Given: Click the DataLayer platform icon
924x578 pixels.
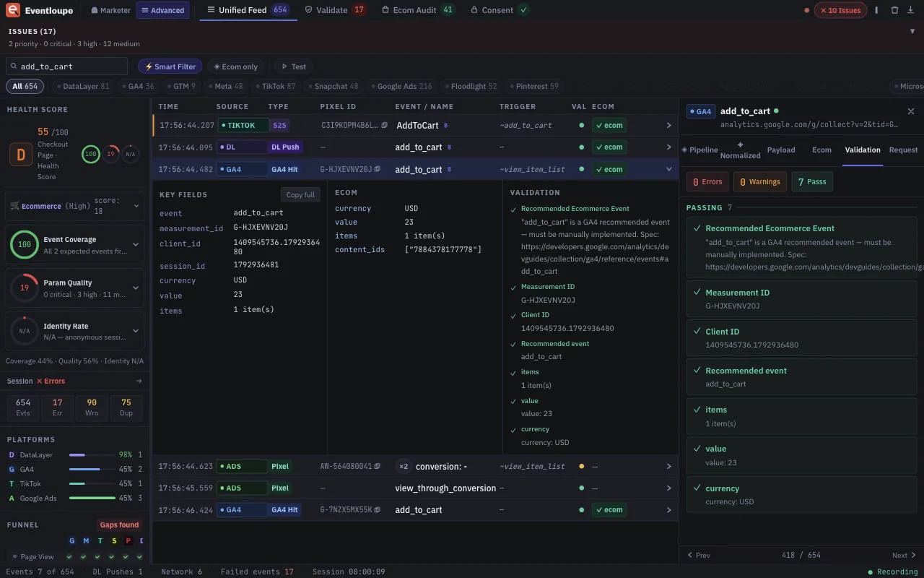Looking at the screenshot, I should [x=12, y=455].
